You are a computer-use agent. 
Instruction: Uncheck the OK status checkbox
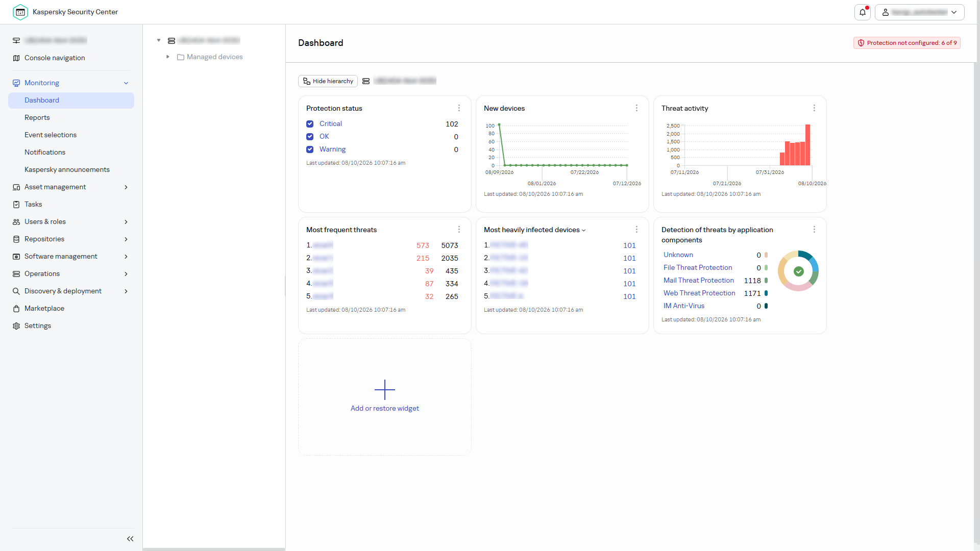pyautogui.click(x=310, y=137)
